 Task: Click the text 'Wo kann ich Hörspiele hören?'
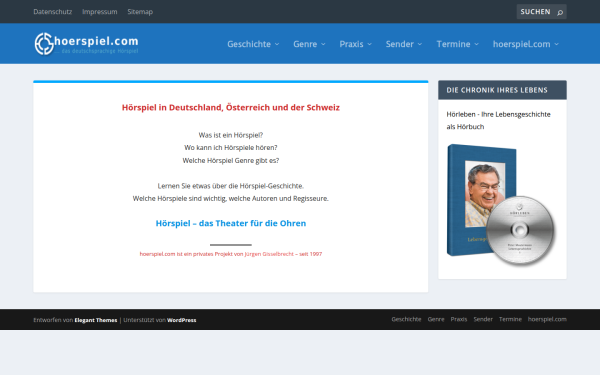[231, 148]
